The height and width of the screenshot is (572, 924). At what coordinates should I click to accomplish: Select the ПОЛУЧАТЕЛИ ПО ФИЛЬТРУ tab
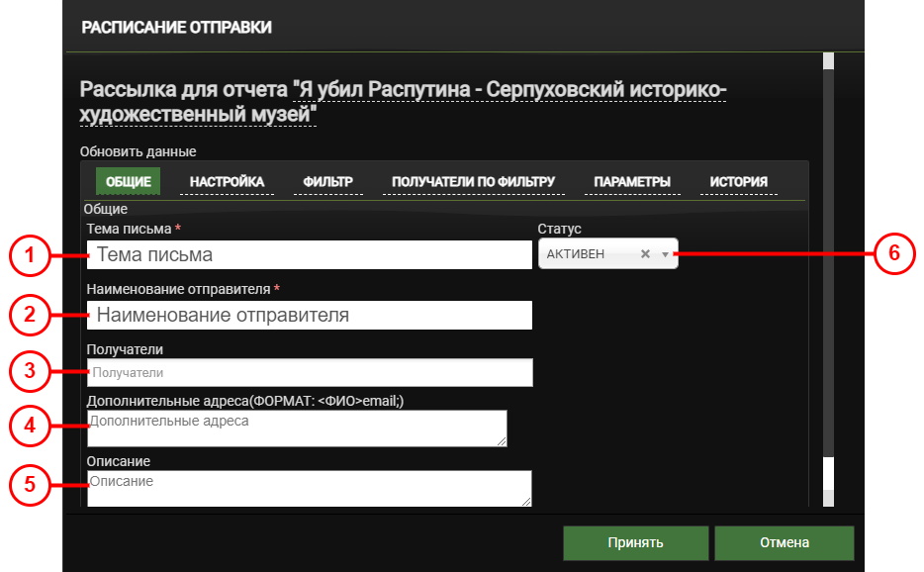(473, 182)
